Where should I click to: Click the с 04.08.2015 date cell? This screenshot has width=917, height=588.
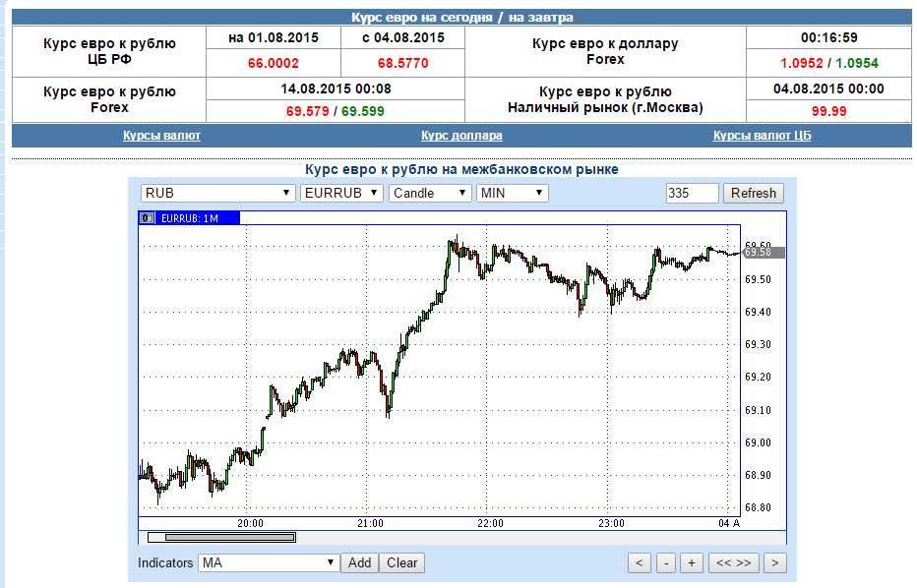pyautogui.click(x=403, y=38)
